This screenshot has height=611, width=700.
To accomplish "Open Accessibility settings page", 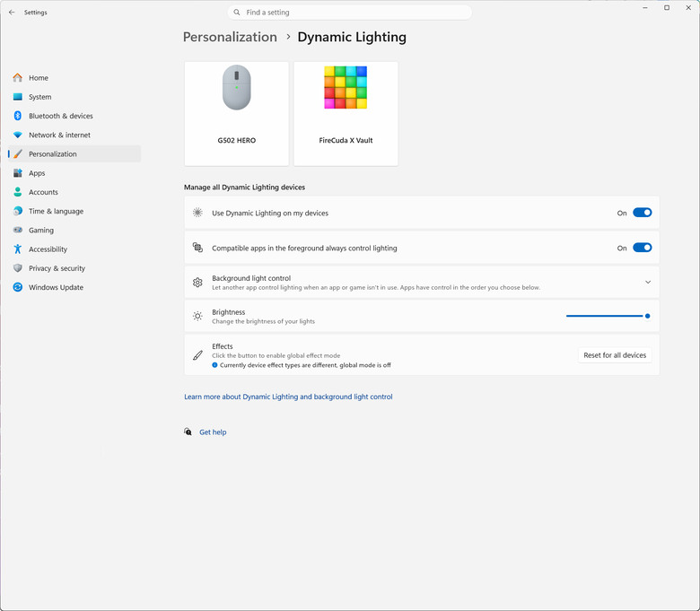I will pos(74,249).
